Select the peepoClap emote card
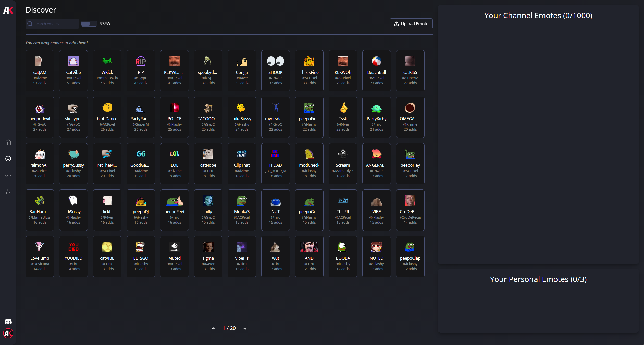Viewport: 644px width, 345px height. pyautogui.click(x=410, y=257)
